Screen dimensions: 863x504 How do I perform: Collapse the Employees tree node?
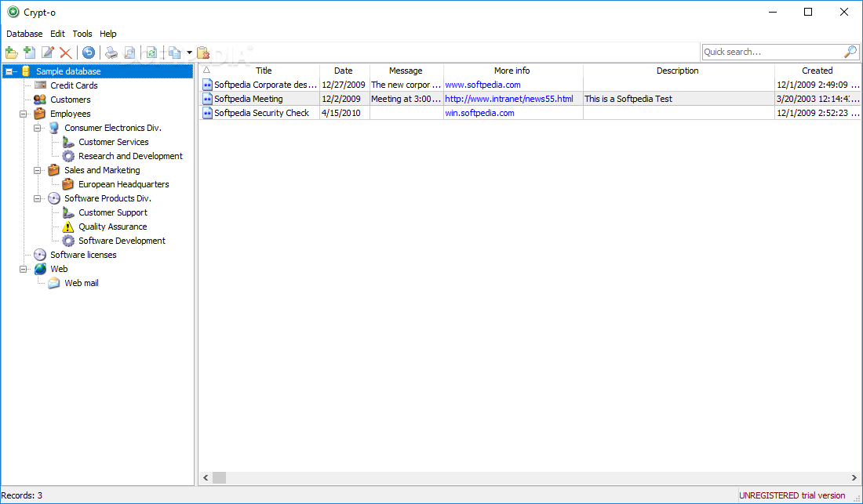(x=23, y=114)
